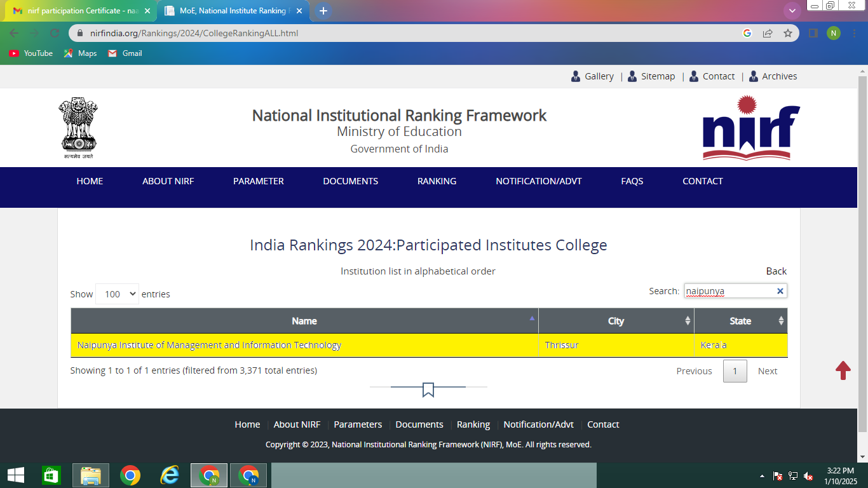Open footer Notification/Advt link
Viewport: 868px width, 488px height.
(x=539, y=424)
